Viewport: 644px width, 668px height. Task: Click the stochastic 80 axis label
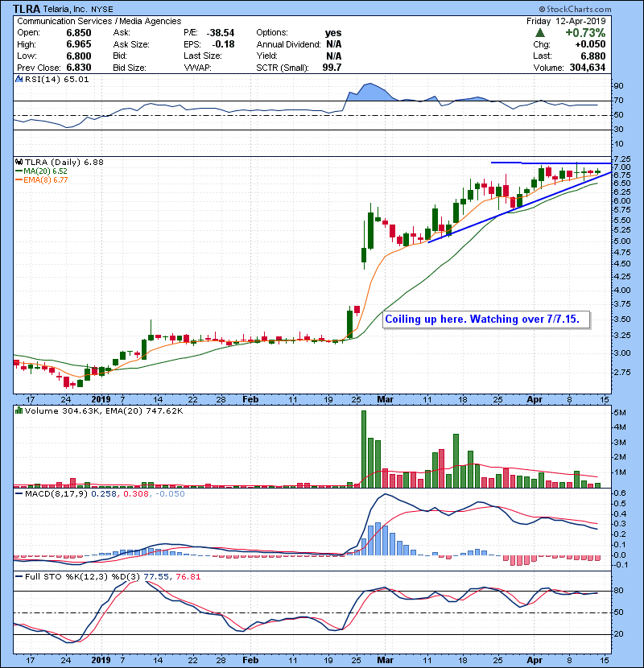(619, 591)
